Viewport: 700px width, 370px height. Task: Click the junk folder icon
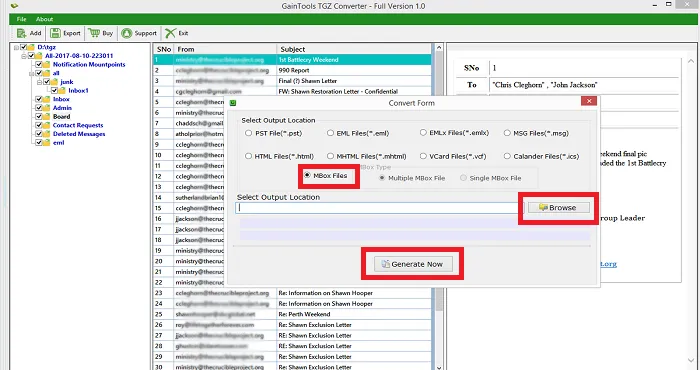tap(54, 82)
